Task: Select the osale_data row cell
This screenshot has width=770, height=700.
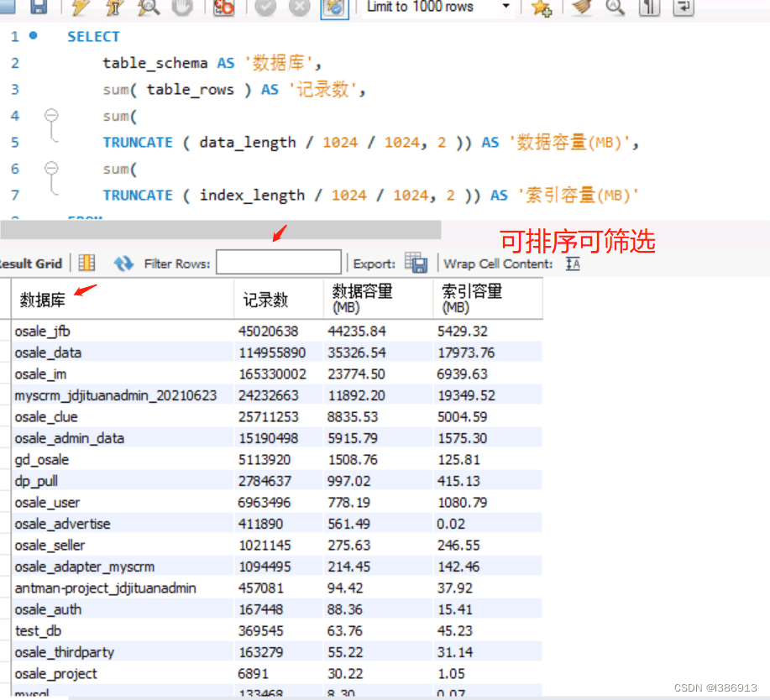Action: (x=123, y=353)
